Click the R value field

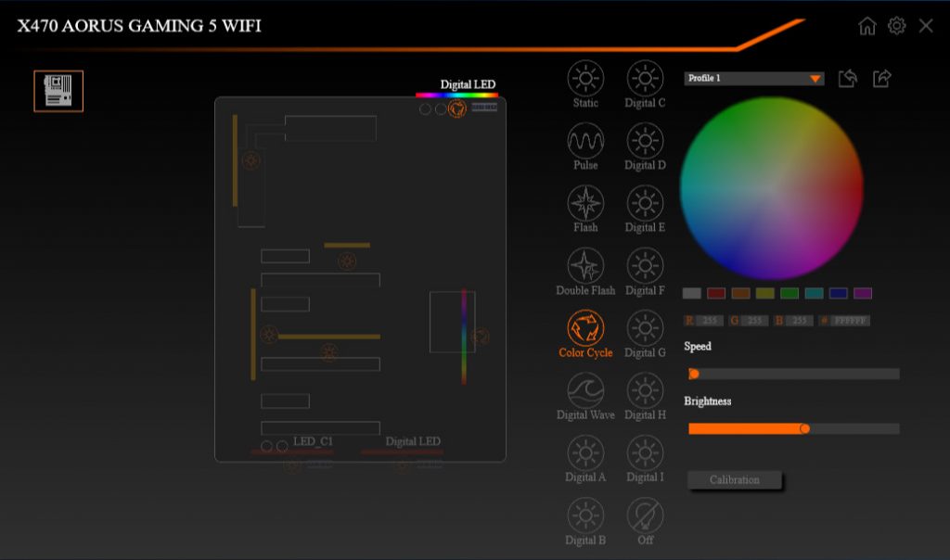click(710, 321)
